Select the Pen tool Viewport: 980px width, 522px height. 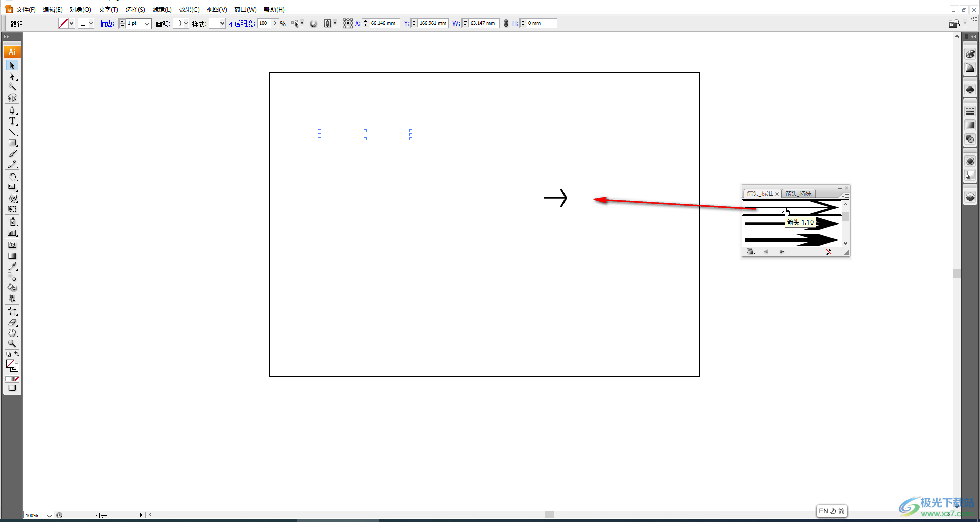pyautogui.click(x=12, y=110)
